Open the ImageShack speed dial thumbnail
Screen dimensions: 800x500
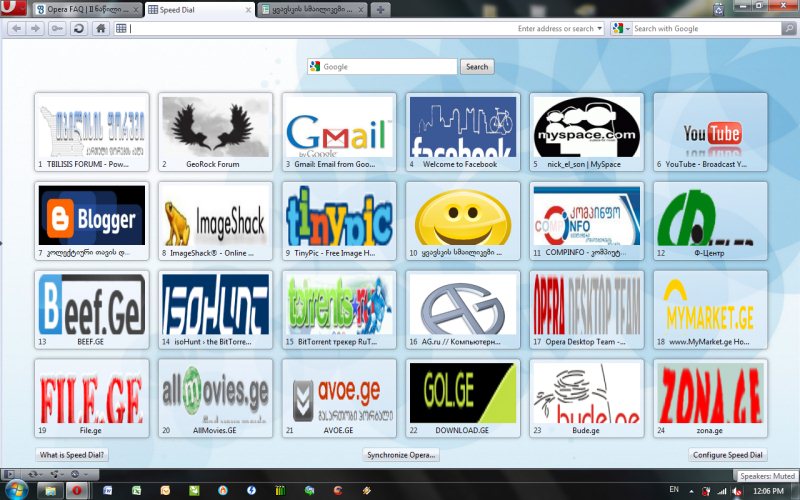[x=215, y=220]
